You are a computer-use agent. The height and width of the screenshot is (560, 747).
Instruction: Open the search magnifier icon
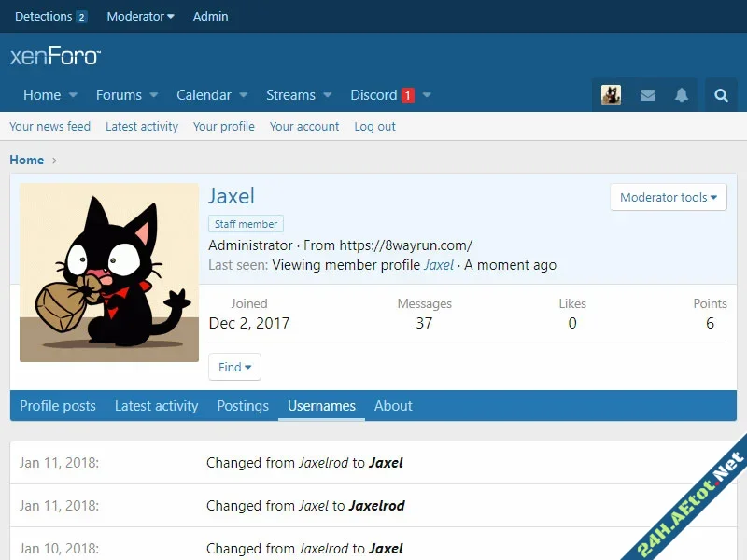point(721,95)
